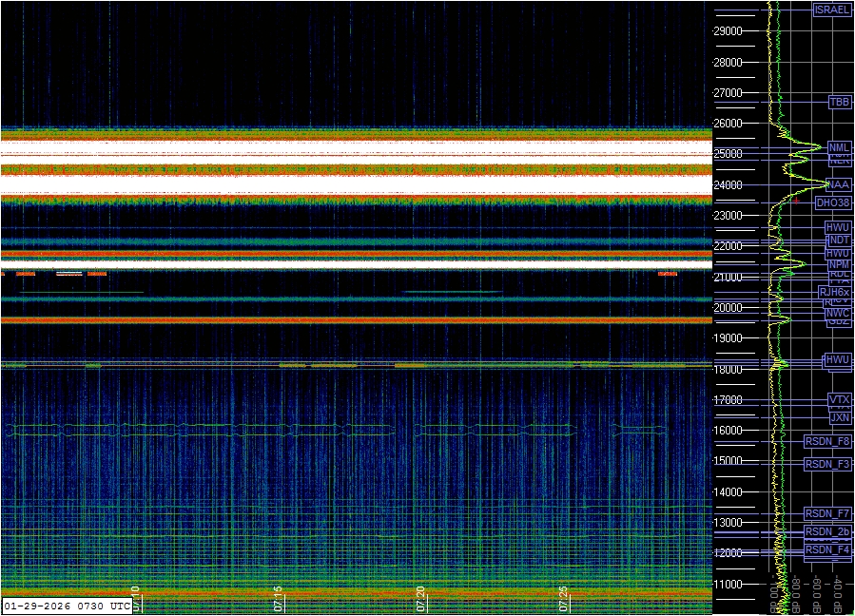Click the NWC station label

tap(837, 314)
